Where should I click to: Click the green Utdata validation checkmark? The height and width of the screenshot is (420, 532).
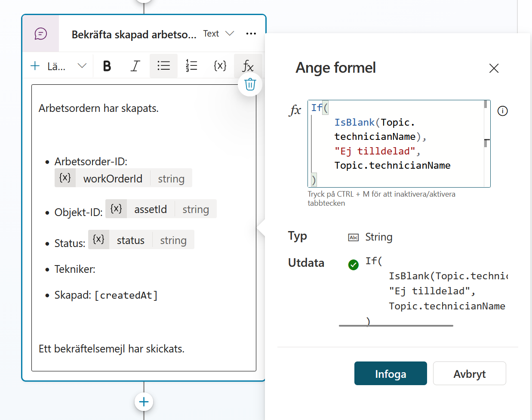point(354,265)
